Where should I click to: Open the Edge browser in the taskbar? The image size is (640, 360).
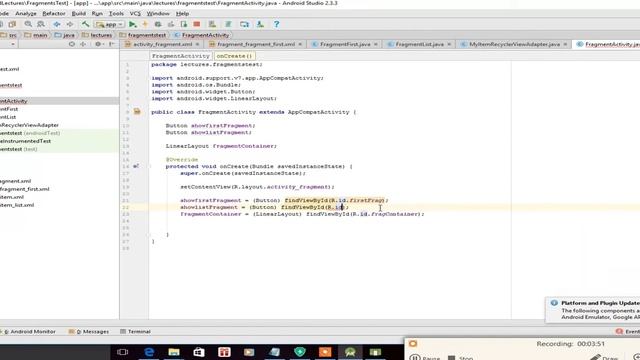tap(149, 352)
